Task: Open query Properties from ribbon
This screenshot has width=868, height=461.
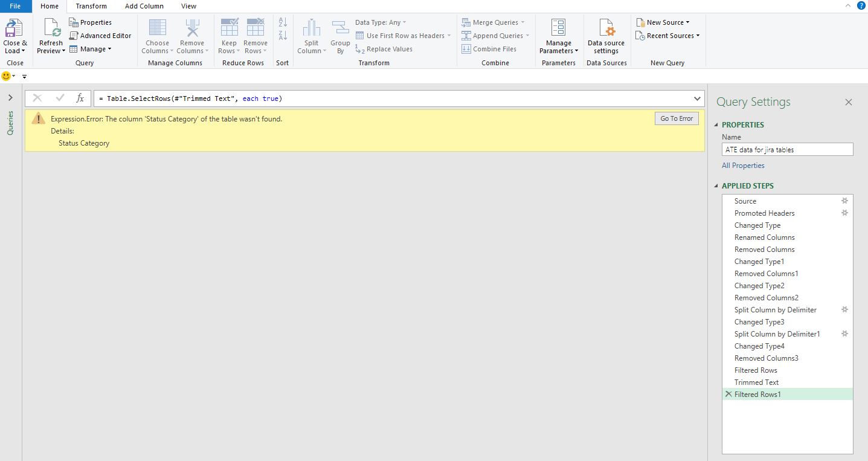Action: coord(91,22)
